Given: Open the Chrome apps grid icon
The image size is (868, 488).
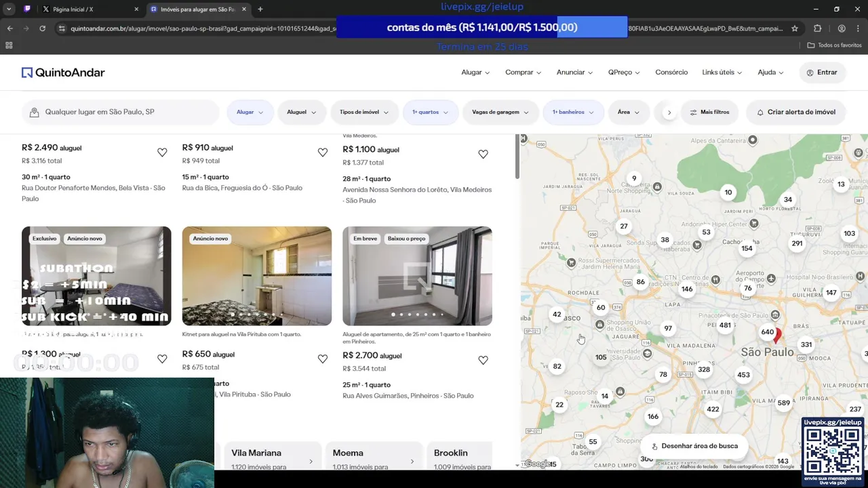Looking at the screenshot, I should (9, 45).
